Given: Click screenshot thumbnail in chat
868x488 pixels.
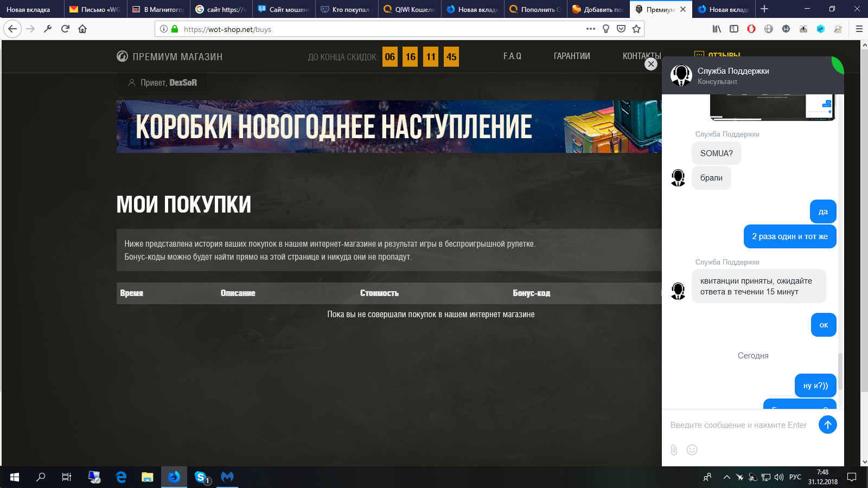Looking at the screenshot, I should (773, 107).
